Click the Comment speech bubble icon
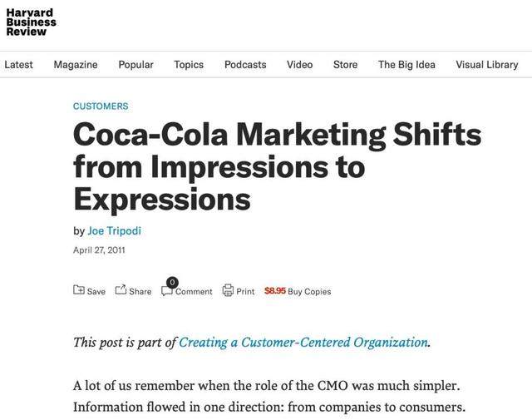The width and height of the screenshot is (532, 420). click(x=167, y=291)
